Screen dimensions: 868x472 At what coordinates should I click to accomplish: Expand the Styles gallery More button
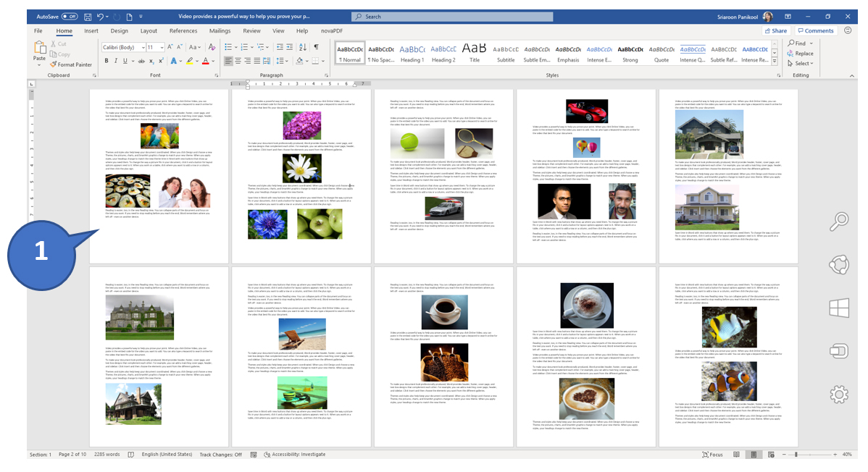click(775, 60)
